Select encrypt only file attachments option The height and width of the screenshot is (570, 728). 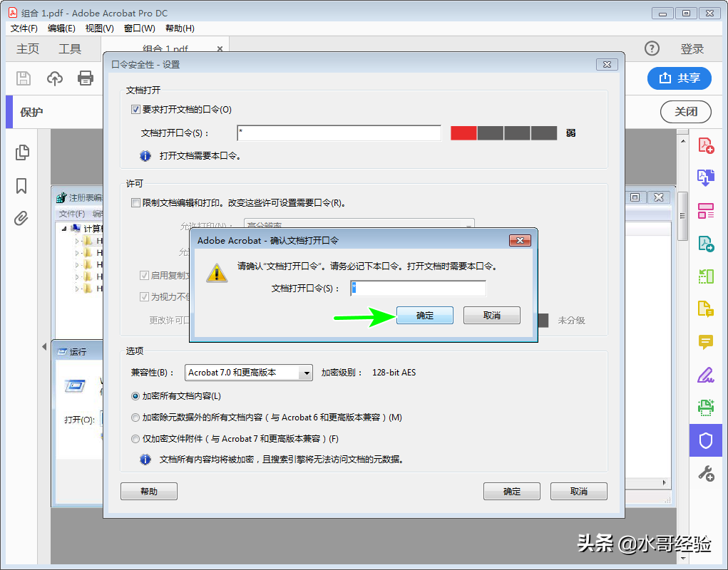(135, 439)
